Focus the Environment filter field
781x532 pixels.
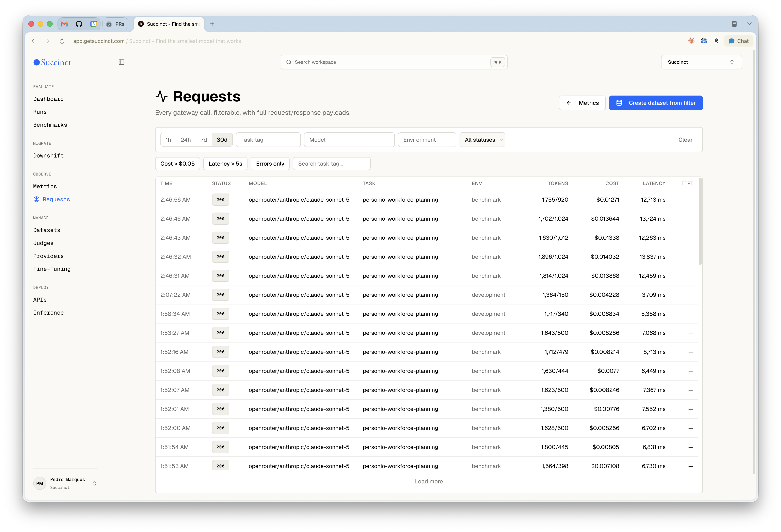coord(427,140)
